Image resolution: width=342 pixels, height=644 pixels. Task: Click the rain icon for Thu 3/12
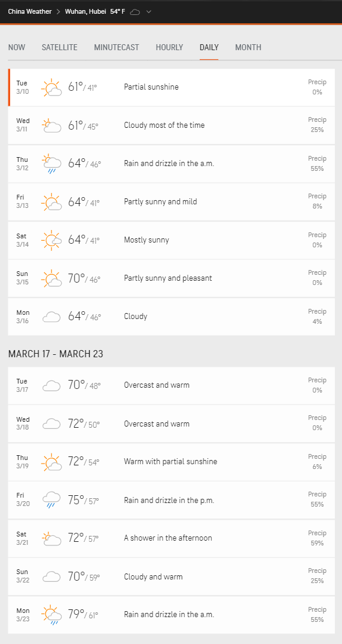(x=52, y=164)
